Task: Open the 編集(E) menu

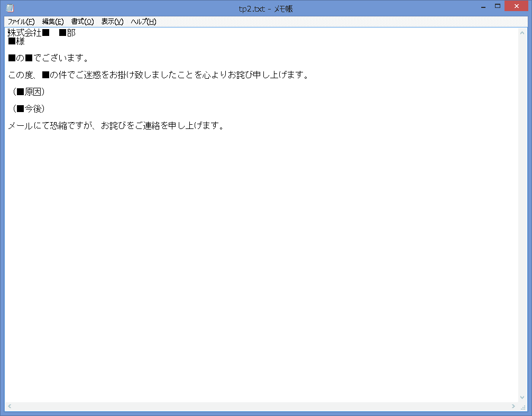Action: click(x=52, y=22)
